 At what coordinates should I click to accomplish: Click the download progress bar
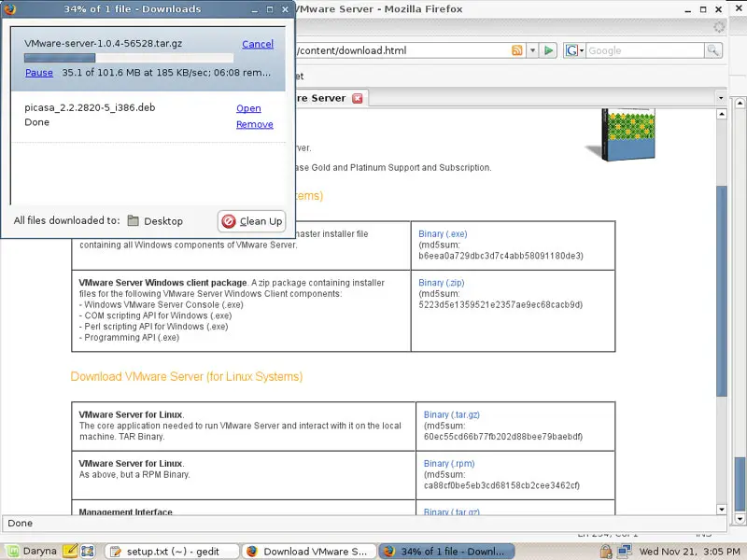coord(129,58)
